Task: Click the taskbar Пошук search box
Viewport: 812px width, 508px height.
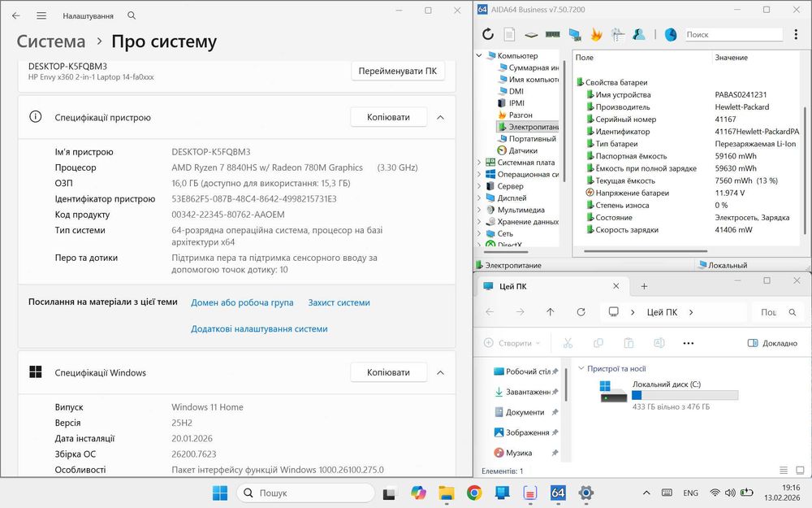Action: pos(305,493)
